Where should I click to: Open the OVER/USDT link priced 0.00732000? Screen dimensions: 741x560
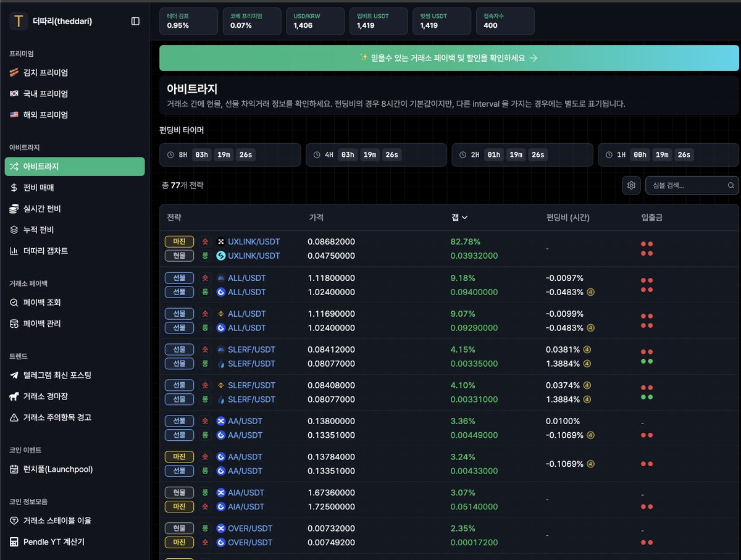[x=250, y=529]
